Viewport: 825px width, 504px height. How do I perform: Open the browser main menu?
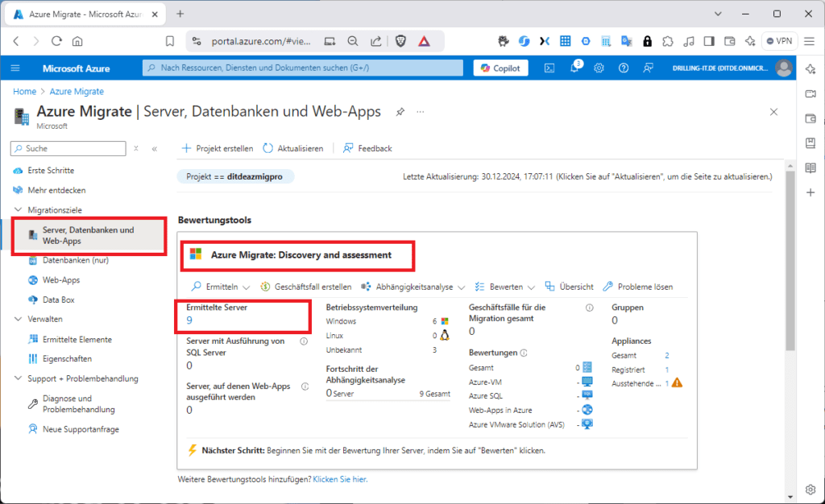click(x=809, y=41)
